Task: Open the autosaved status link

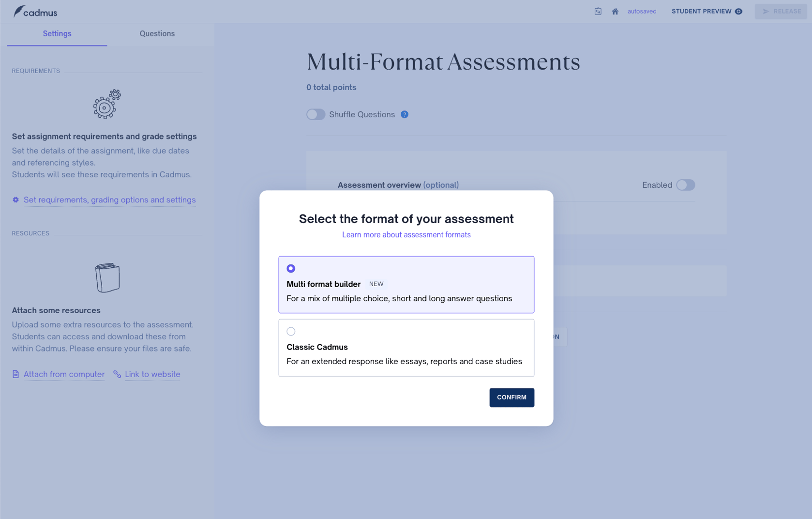Action: pos(642,11)
